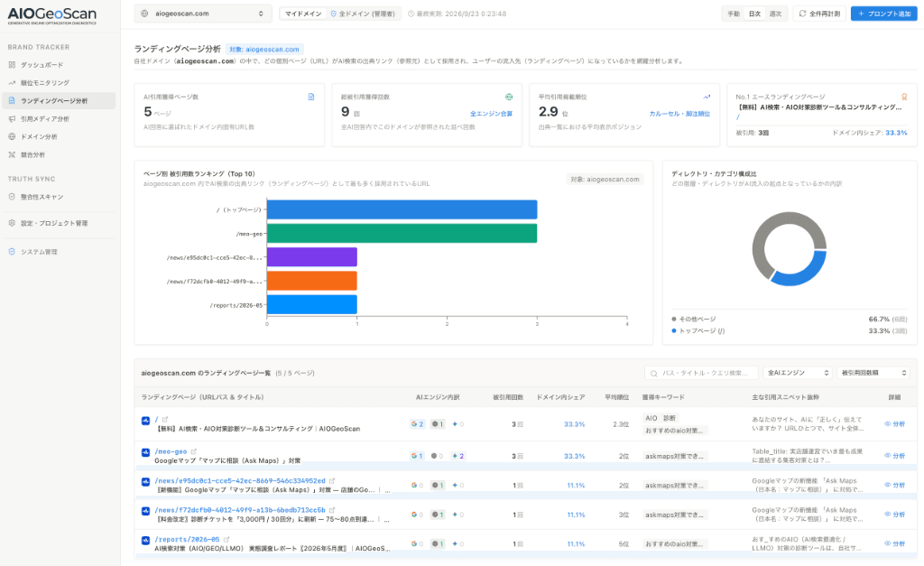Click document icon on AI引用獲得ページ数 card

click(x=311, y=97)
